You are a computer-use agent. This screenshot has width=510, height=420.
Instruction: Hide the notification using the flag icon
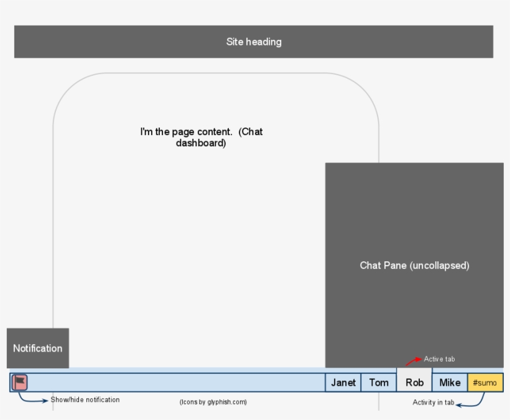19,381
